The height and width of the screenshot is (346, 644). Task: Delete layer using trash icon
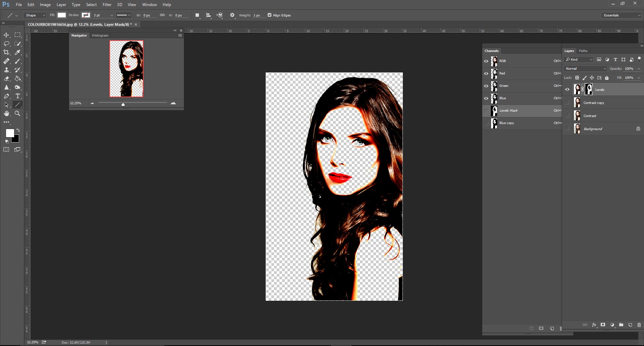(639, 325)
